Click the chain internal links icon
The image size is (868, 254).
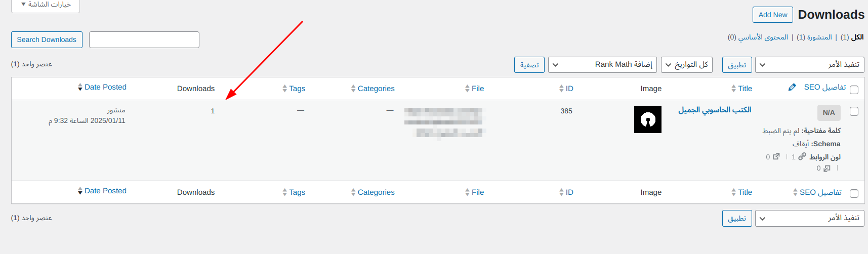pyautogui.click(x=802, y=156)
